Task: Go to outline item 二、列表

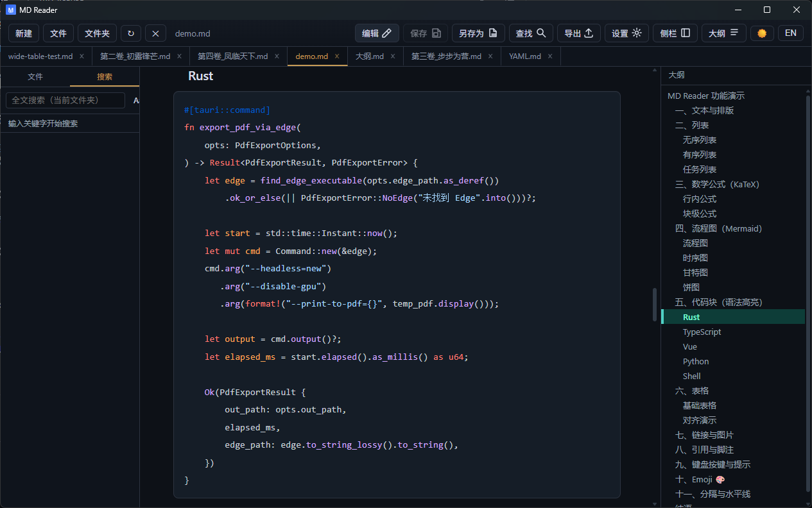Action: (x=692, y=125)
